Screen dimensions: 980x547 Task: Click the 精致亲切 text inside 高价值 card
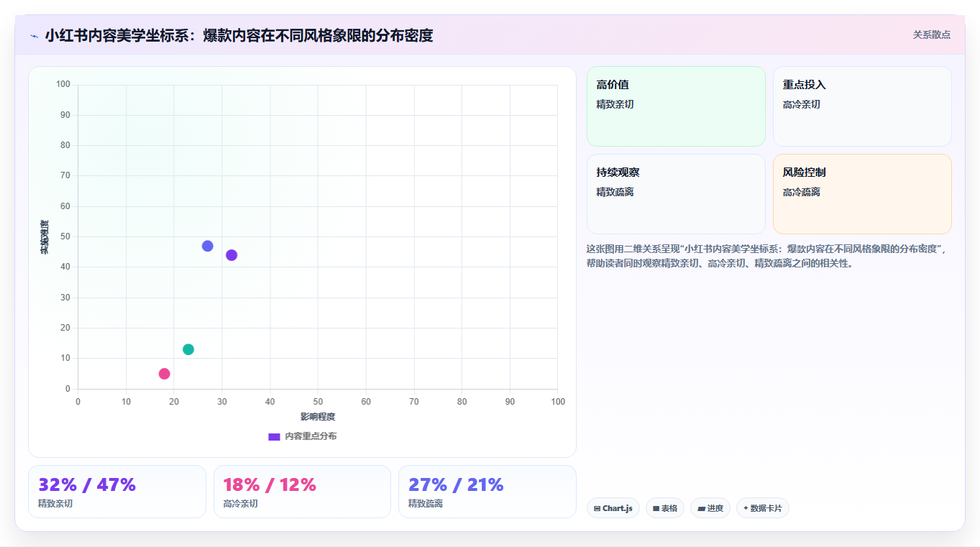pyautogui.click(x=615, y=104)
